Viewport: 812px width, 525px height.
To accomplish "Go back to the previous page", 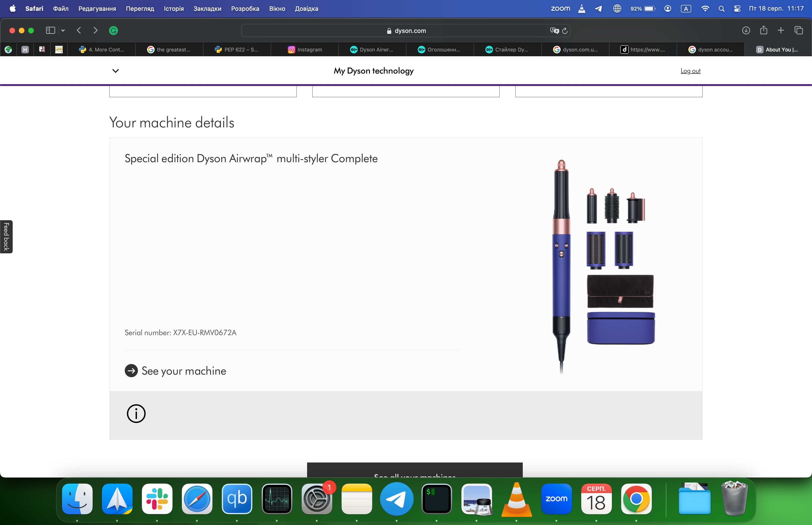I will [x=79, y=30].
